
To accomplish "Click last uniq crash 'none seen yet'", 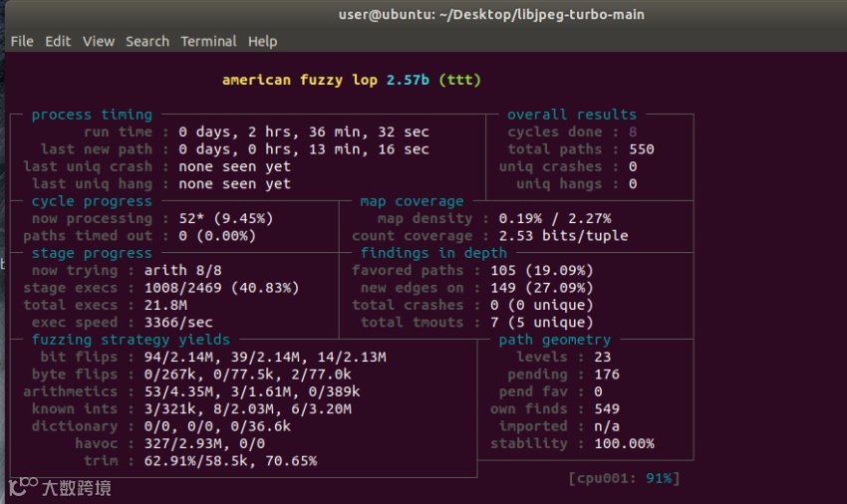I will 234,166.
